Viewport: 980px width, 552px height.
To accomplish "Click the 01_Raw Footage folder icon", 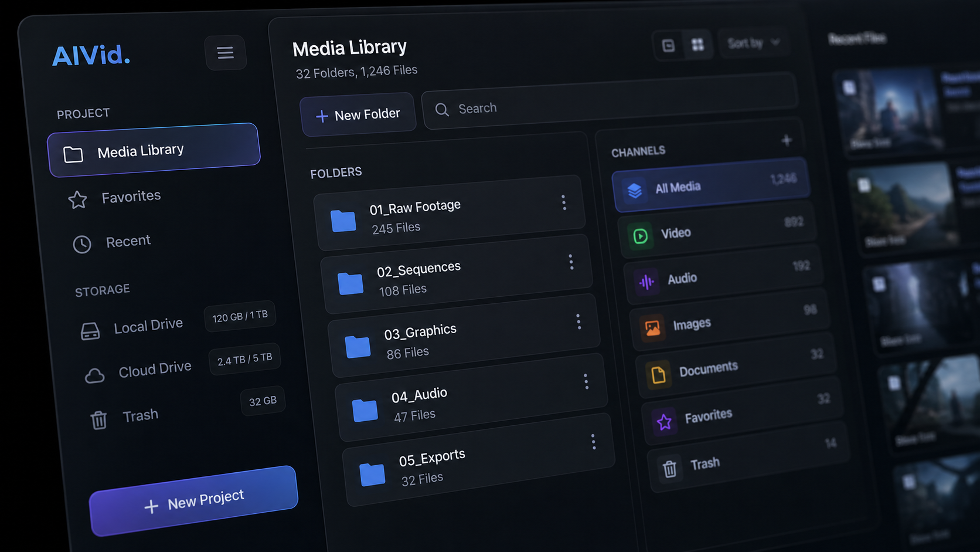I will [x=343, y=221].
